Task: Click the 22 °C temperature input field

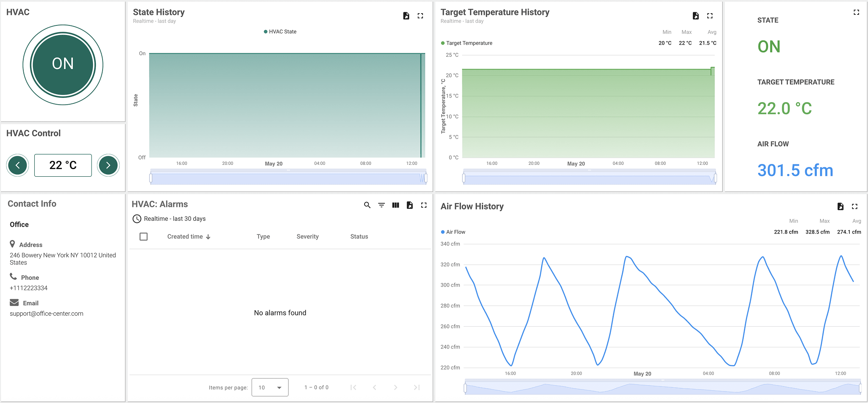Action: 63,165
